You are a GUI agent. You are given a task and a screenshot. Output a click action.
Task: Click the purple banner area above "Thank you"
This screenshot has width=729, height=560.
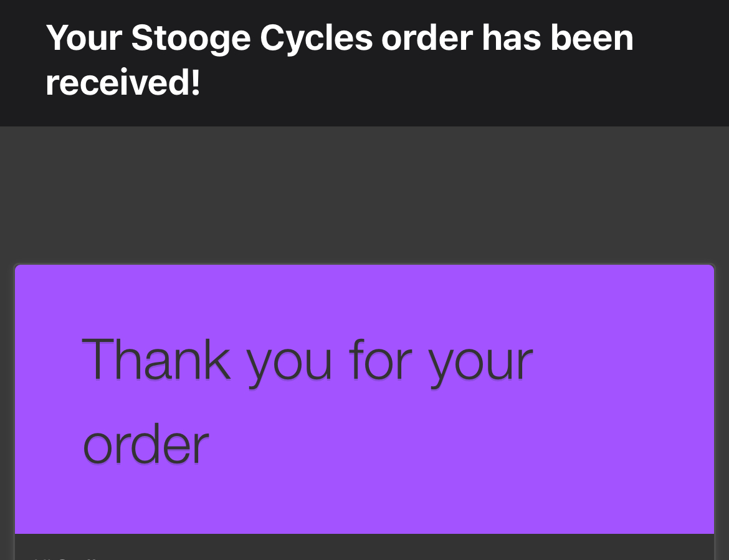click(364, 296)
